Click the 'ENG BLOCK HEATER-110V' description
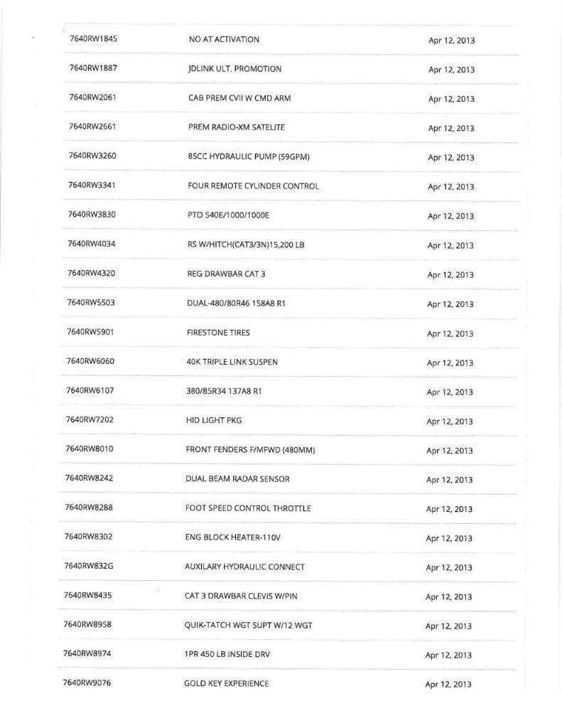562x728 pixels. [232, 537]
